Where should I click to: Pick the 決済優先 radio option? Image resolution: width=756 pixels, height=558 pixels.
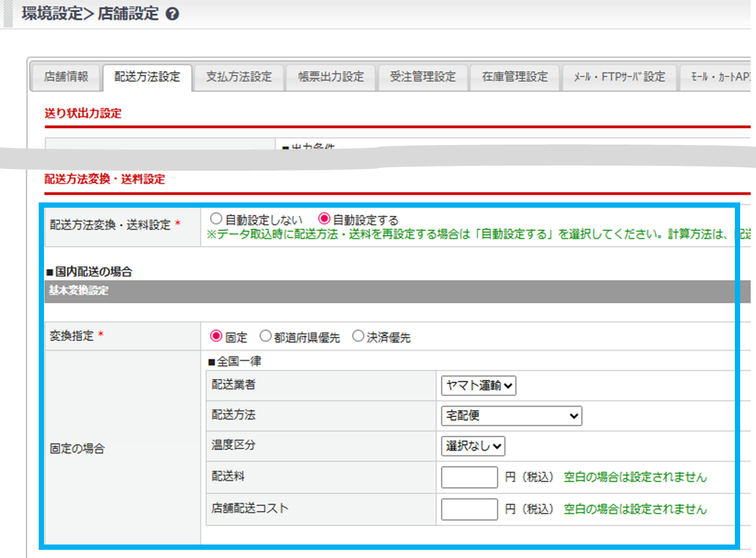click(x=358, y=336)
